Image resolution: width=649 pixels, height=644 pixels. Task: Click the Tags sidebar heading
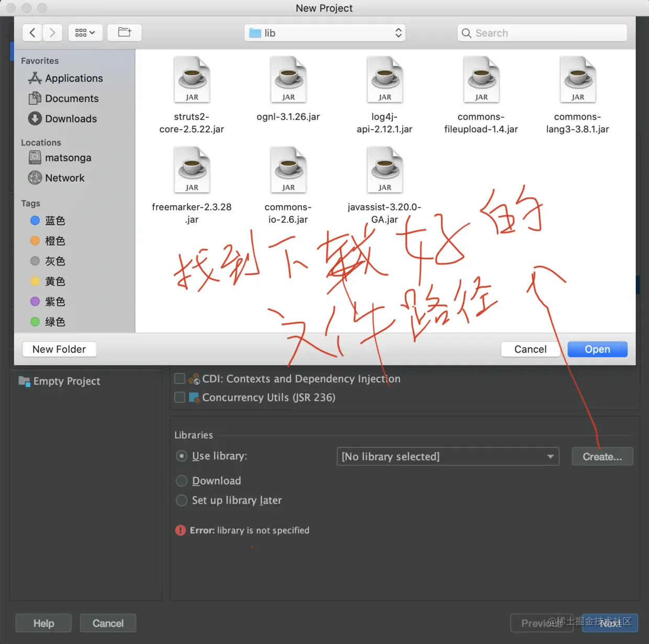[30, 203]
